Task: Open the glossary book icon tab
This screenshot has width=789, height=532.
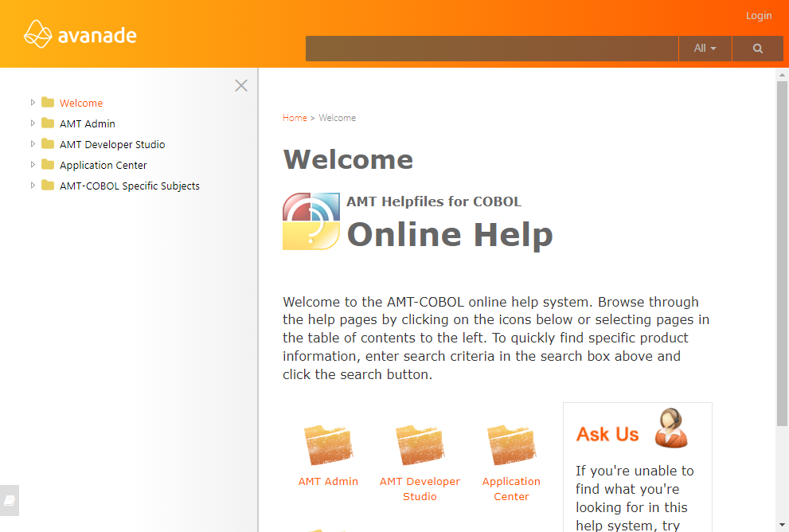Action: coord(10,500)
